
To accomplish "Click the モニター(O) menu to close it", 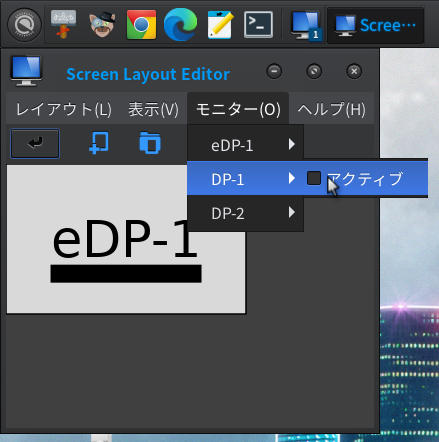I will pyautogui.click(x=238, y=109).
